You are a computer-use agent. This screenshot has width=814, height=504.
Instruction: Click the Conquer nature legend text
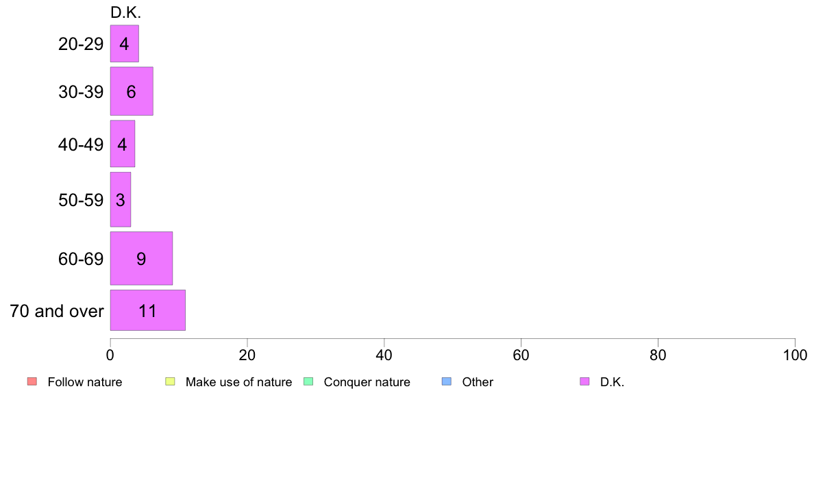point(367,382)
